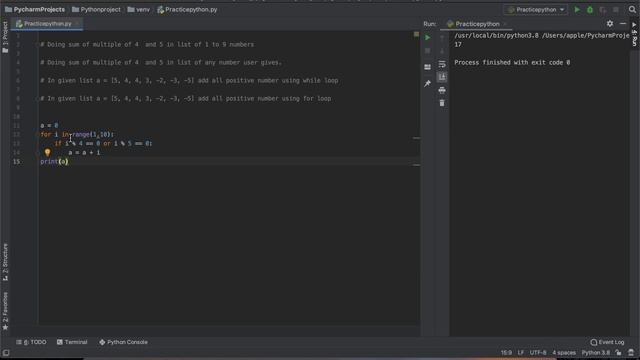
Task: Open the LF line separator selector
Action: 521,353
